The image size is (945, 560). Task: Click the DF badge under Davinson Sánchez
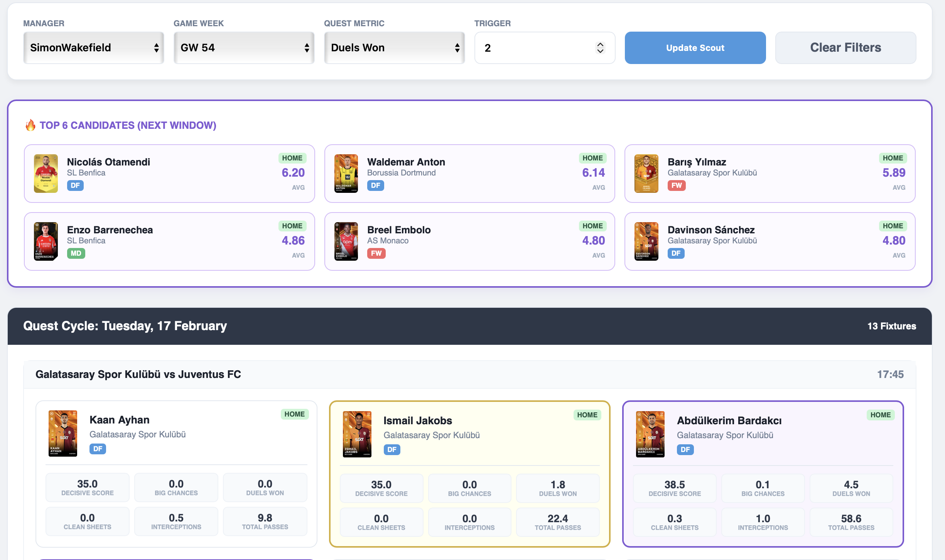click(676, 253)
